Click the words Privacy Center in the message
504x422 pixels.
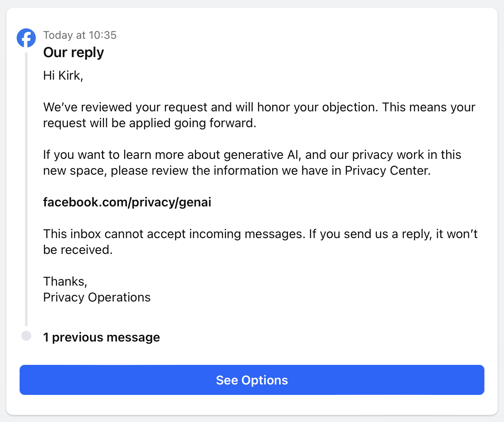point(387,171)
